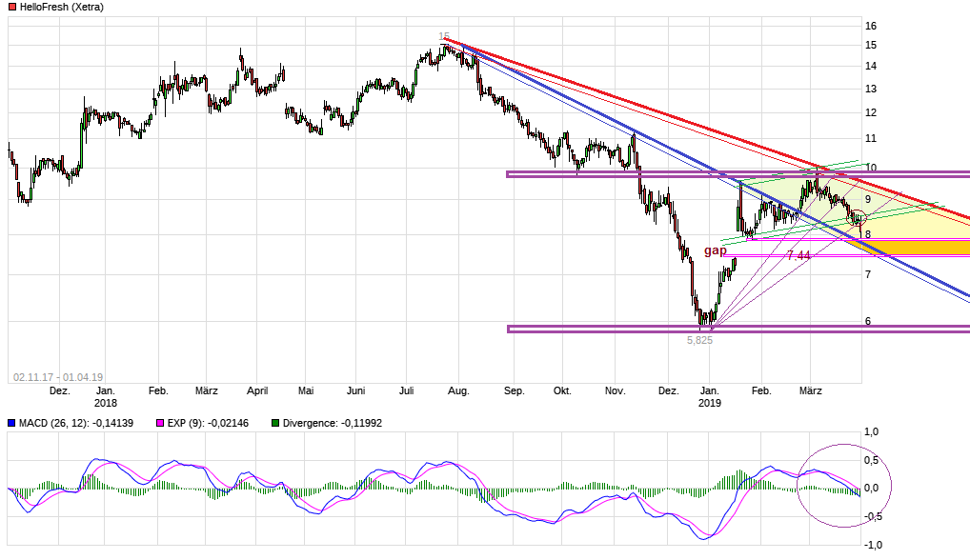Click the 2019 year label on axis
970x560 pixels.
[x=710, y=403]
